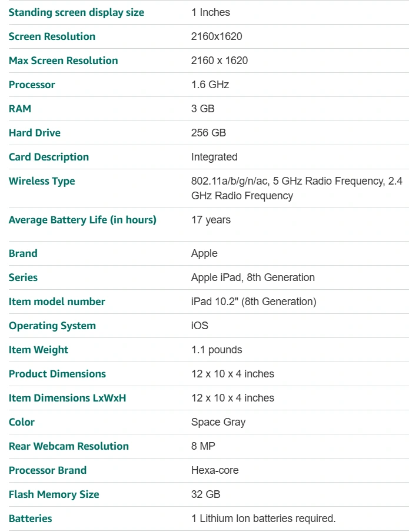Select the 17 years battery value

click(x=211, y=220)
